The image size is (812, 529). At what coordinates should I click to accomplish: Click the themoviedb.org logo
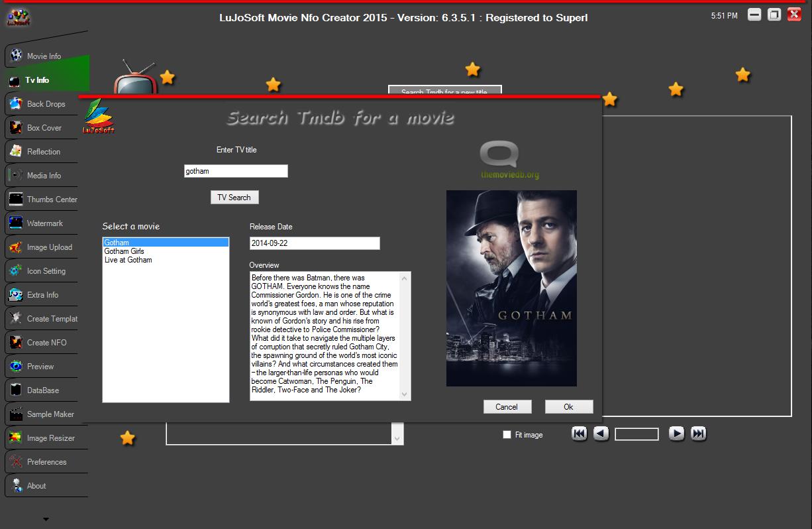click(509, 160)
